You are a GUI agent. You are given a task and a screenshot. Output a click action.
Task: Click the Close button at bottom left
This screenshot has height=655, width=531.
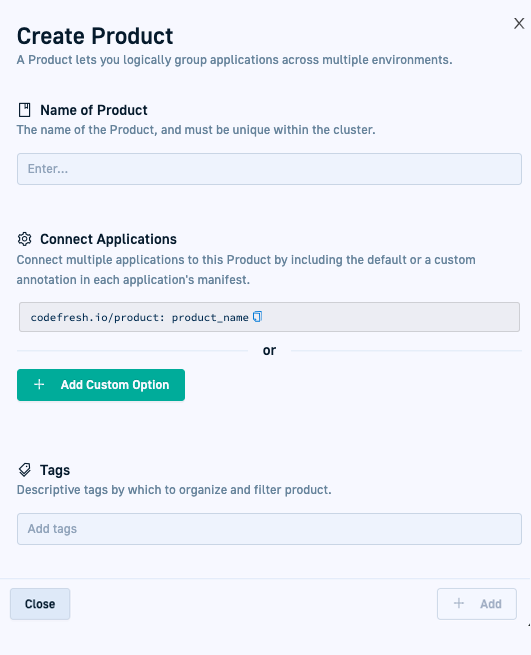point(40,604)
